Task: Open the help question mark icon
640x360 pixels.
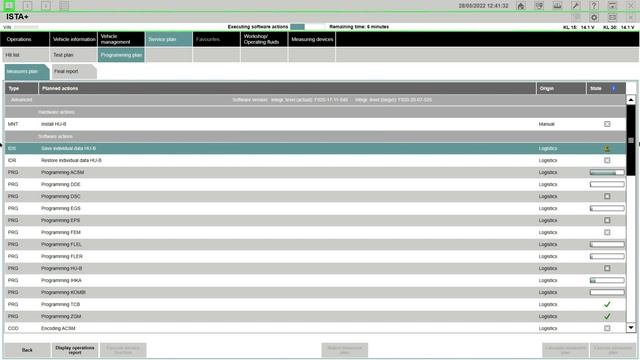Action: 594,6
